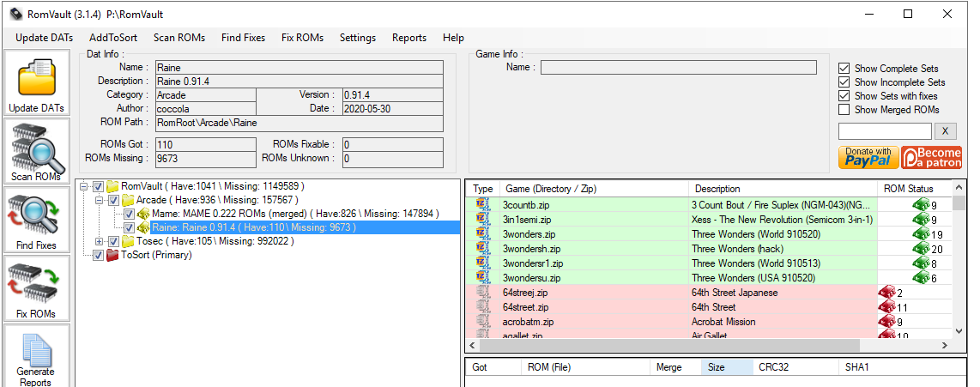The image size is (980, 387).
Task: Open Generate Reports from the sidebar
Action: [37, 356]
